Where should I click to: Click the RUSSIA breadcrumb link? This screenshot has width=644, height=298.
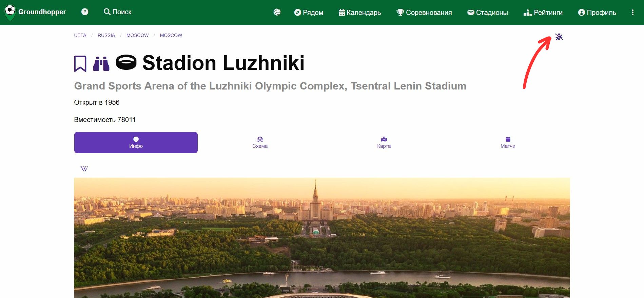(106, 35)
